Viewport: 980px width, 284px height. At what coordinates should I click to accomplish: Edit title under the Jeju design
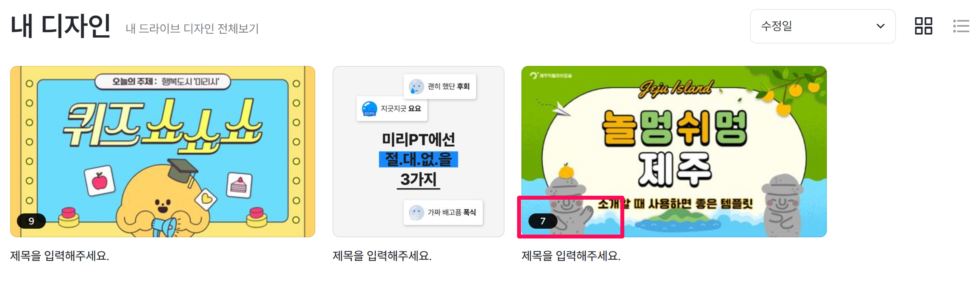coord(571,256)
